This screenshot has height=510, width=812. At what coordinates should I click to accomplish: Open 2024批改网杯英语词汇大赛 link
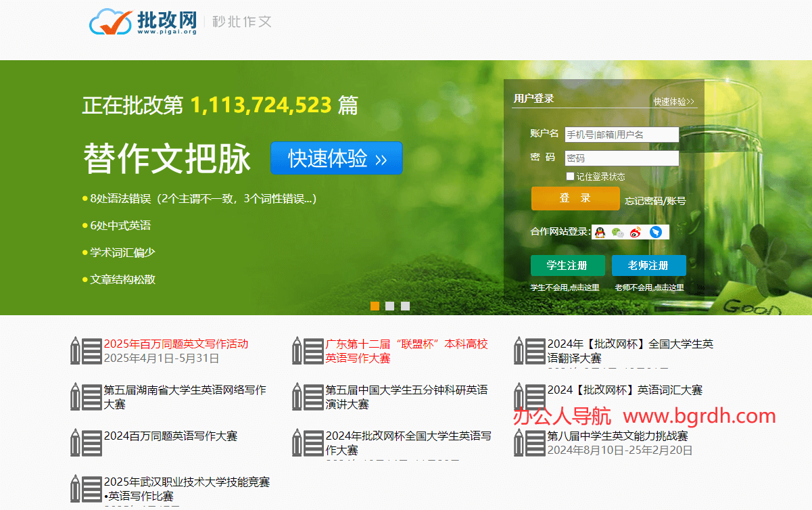tap(625, 390)
